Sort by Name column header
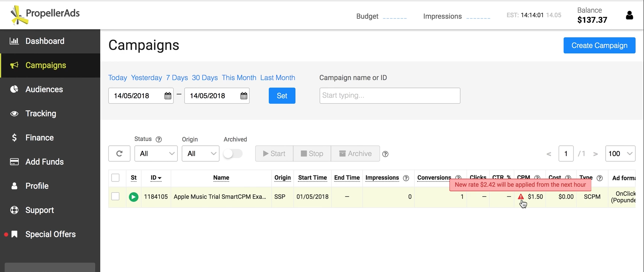This screenshot has height=272, width=644. pos(221,178)
